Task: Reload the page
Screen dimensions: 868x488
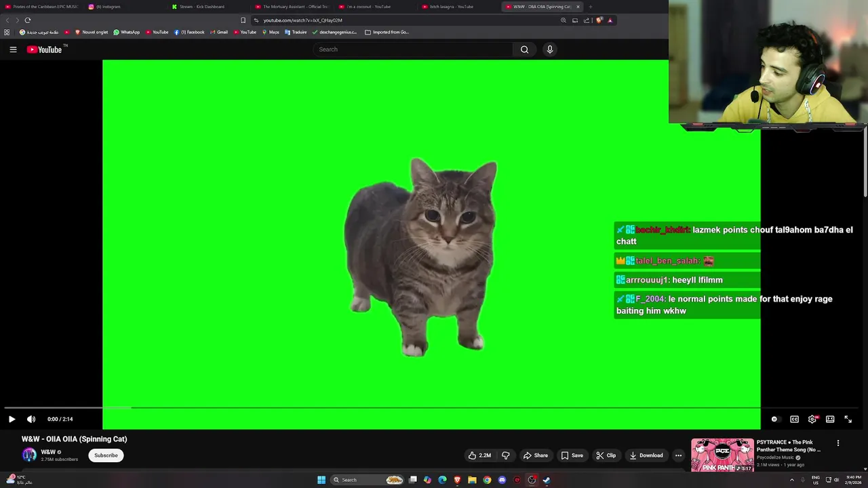Action: click(28, 20)
